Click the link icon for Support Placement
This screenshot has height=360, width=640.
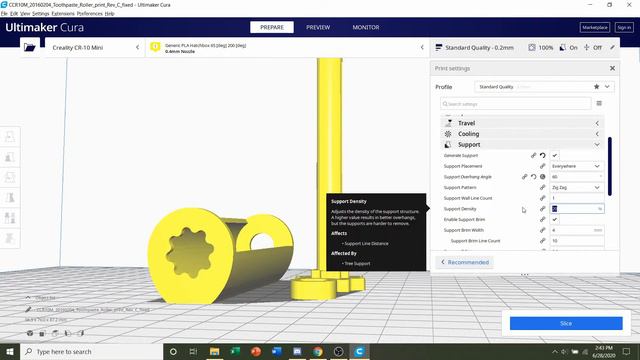click(542, 166)
